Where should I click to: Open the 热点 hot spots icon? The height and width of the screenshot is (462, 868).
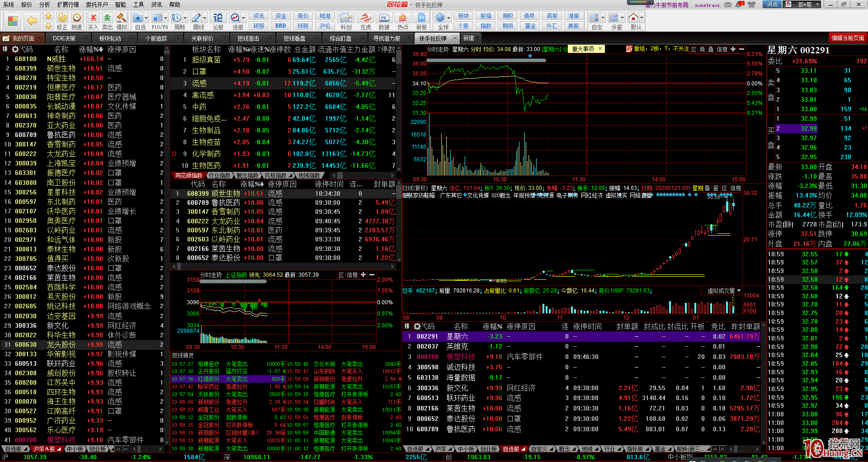402,20
